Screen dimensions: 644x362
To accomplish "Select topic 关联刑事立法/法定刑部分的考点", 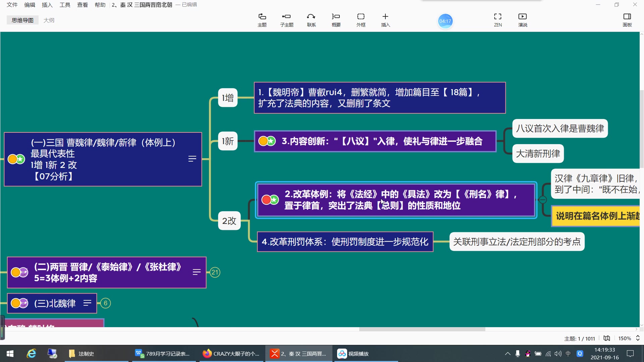I will [517, 242].
